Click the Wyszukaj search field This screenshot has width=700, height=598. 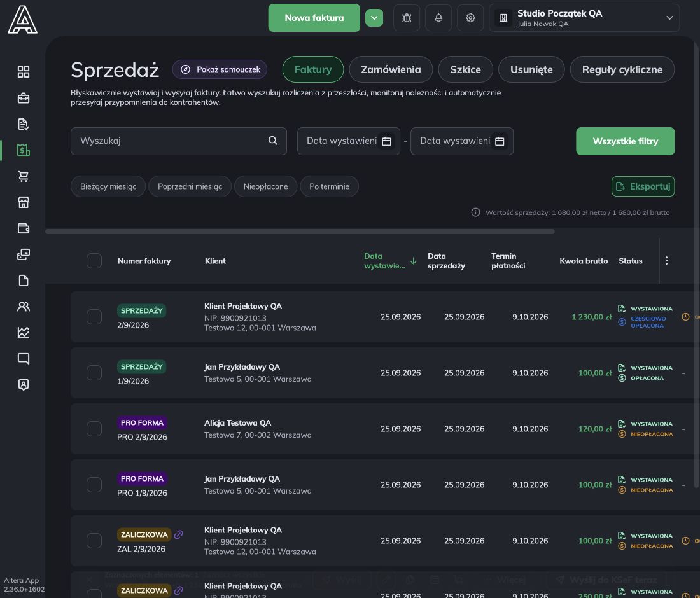(x=179, y=141)
